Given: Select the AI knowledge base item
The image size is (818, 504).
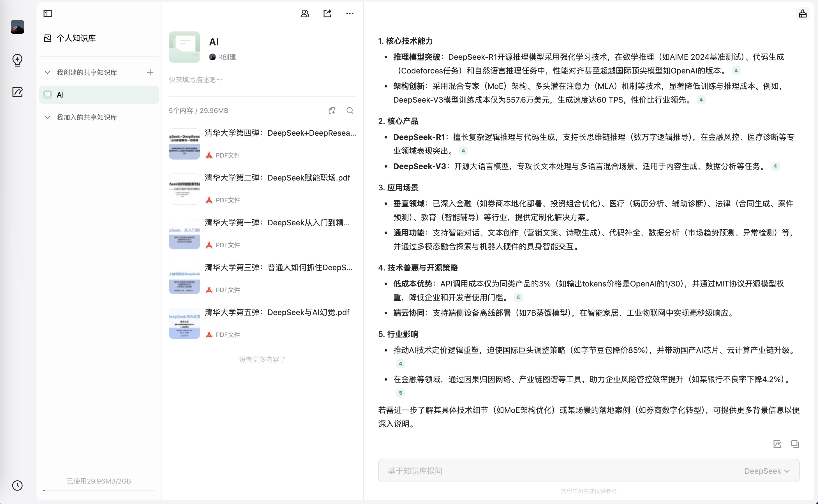Looking at the screenshot, I should 99,95.
